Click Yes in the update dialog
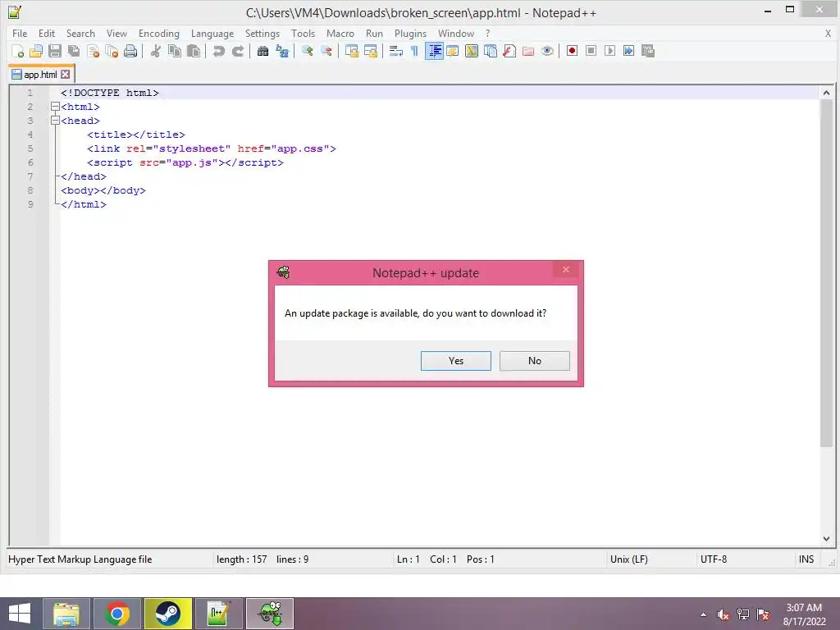This screenshot has width=840, height=630. click(456, 361)
